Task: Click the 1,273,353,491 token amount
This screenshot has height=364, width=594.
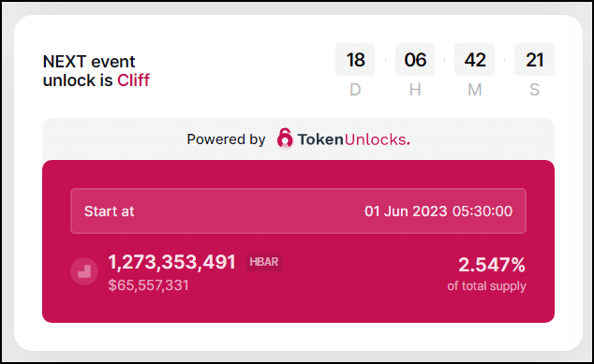Action: tap(172, 262)
